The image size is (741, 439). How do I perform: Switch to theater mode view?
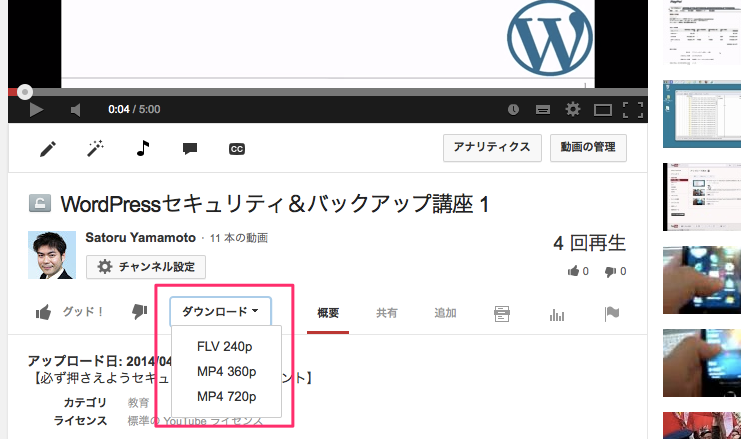[x=603, y=110]
